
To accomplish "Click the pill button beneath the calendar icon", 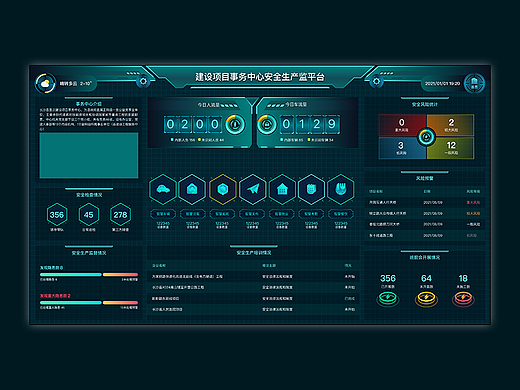I will click(311, 214).
